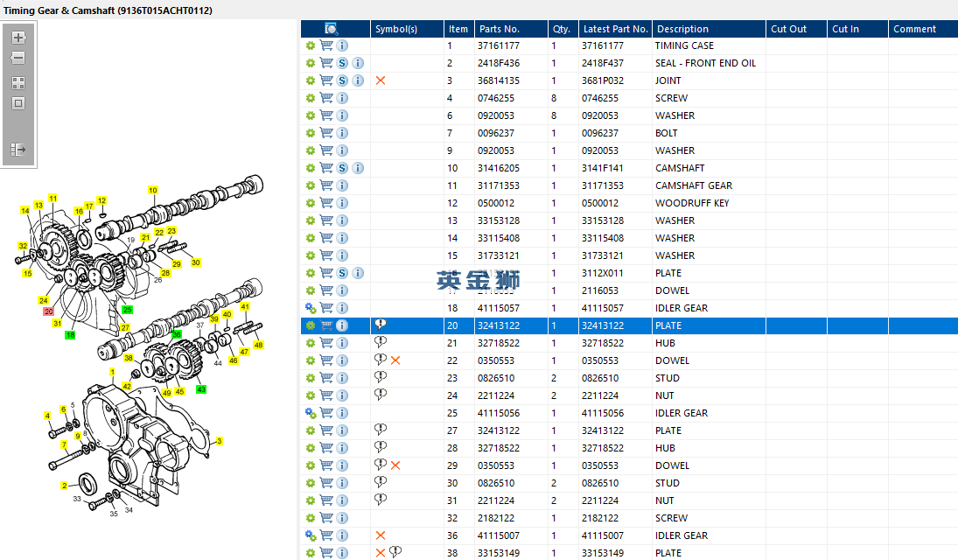The image size is (958, 560).
Task: Open info icon in JOINT row
Action: point(358,80)
